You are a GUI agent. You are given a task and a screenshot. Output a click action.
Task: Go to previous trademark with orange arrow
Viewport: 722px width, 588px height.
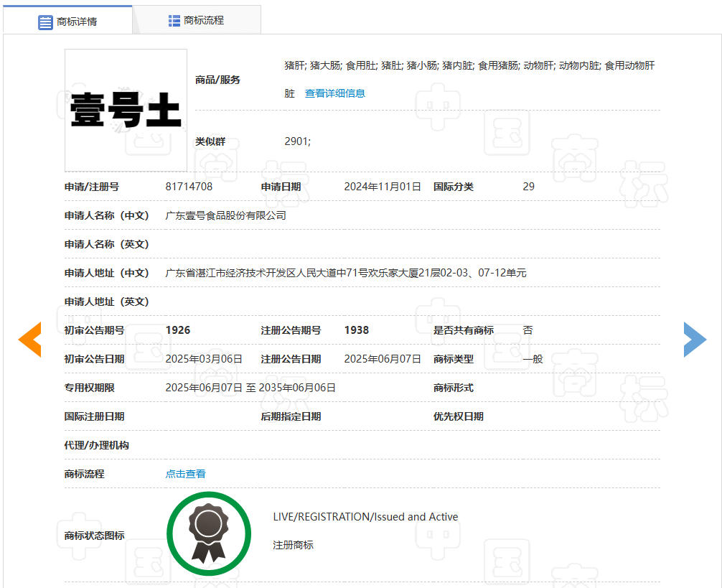point(30,340)
